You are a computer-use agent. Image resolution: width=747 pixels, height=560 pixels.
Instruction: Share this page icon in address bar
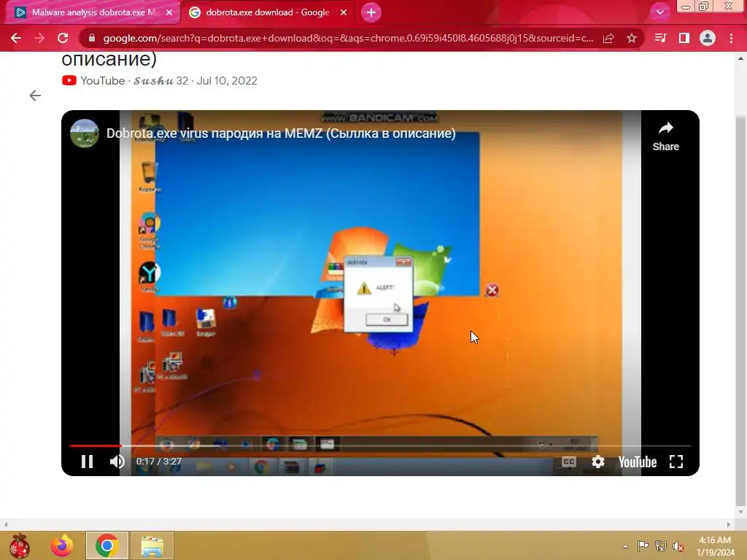tap(608, 38)
